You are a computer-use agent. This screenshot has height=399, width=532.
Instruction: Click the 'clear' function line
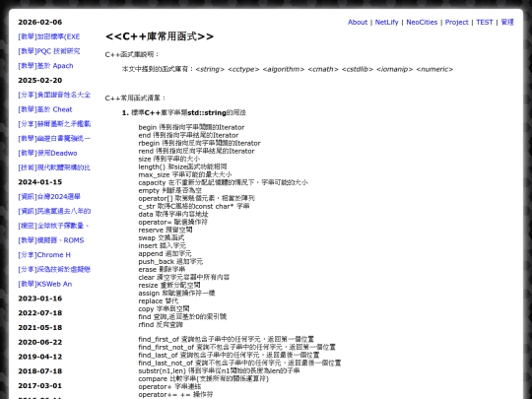point(184,277)
